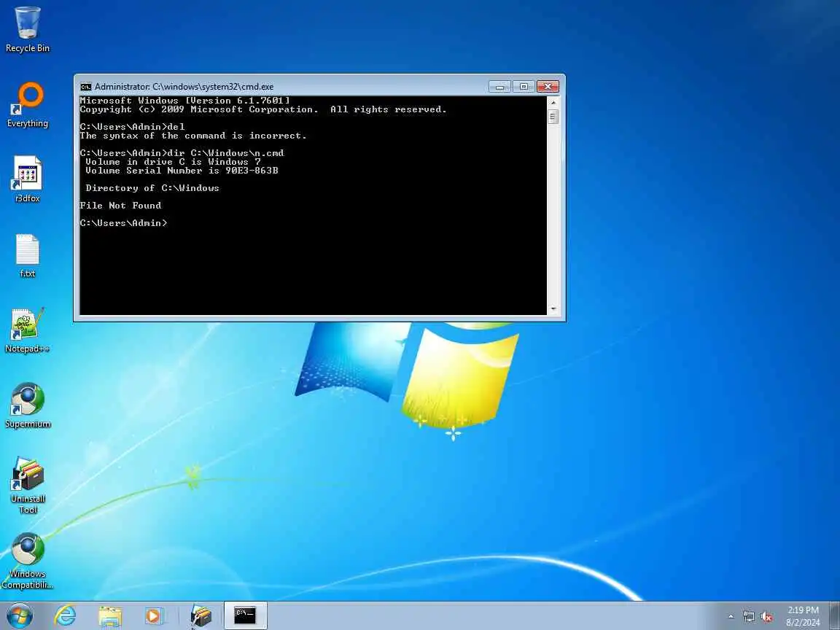The image size is (840, 630).
Task: Minimize the cmd.exe window
Action: (x=499, y=87)
